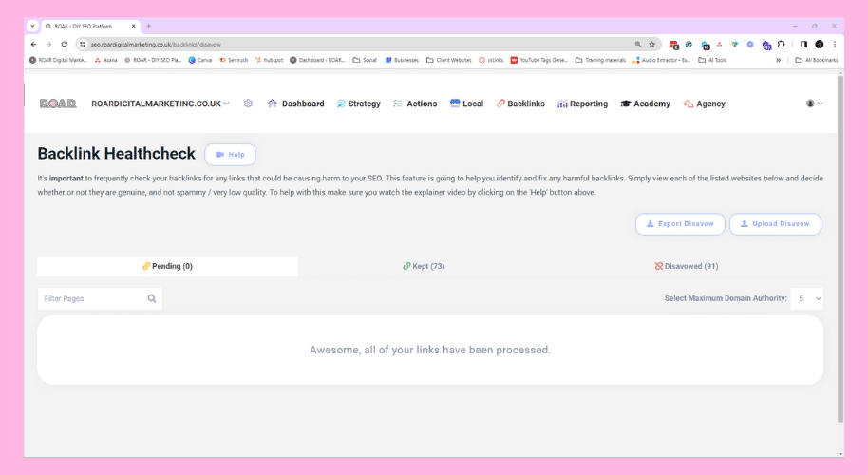
Task: Click the video camera icon in the Help button
Action: (219, 155)
